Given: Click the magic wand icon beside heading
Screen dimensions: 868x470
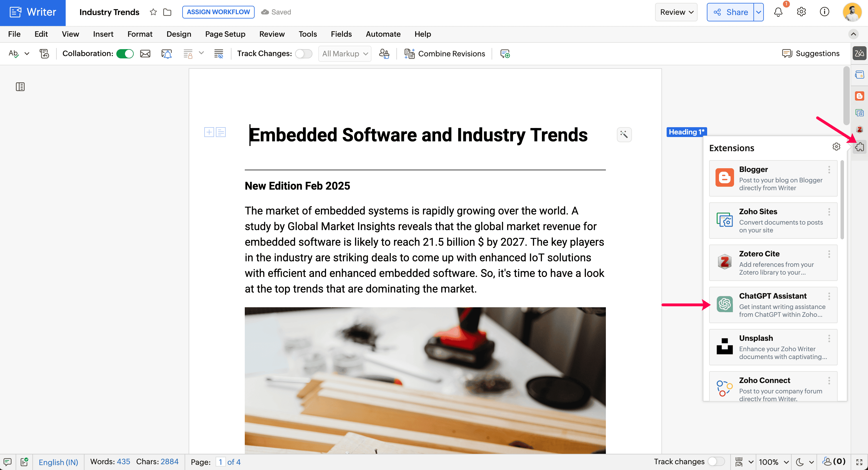Looking at the screenshot, I should click(x=624, y=135).
